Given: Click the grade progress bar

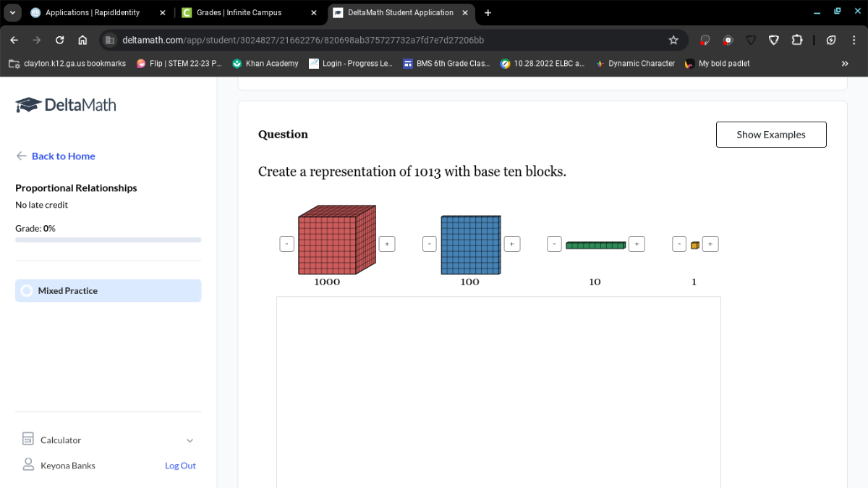Looking at the screenshot, I should point(109,240).
